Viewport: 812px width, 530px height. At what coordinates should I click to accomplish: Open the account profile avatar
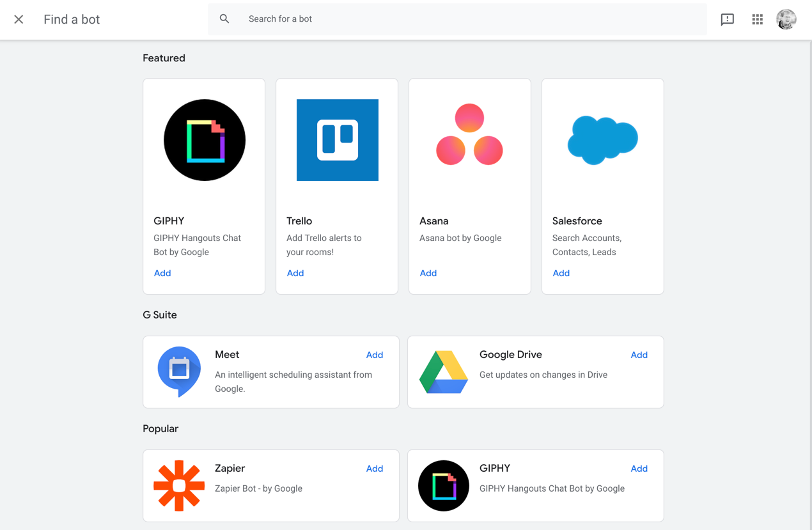pyautogui.click(x=786, y=19)
